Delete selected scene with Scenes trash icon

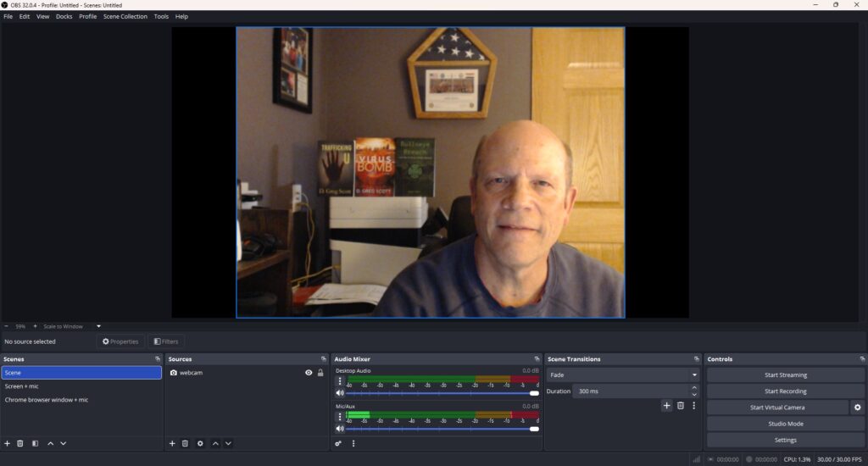tap(20, 443)
